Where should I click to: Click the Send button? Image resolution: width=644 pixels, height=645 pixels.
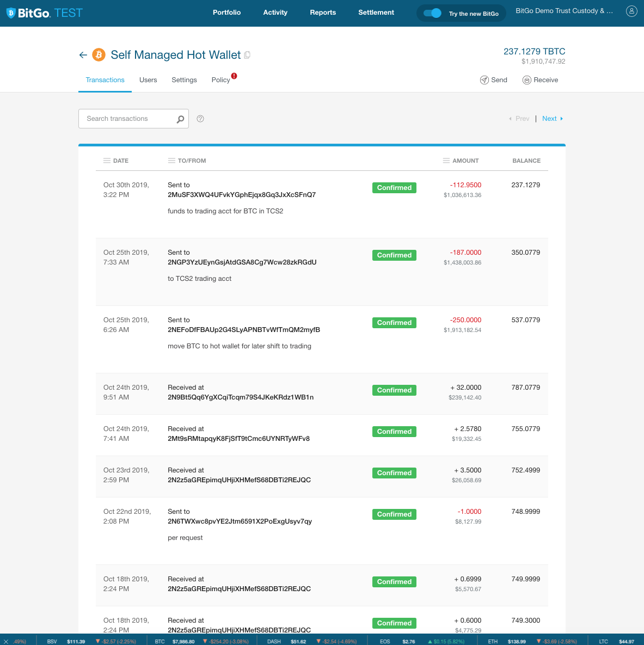click(x=493, y=80)
